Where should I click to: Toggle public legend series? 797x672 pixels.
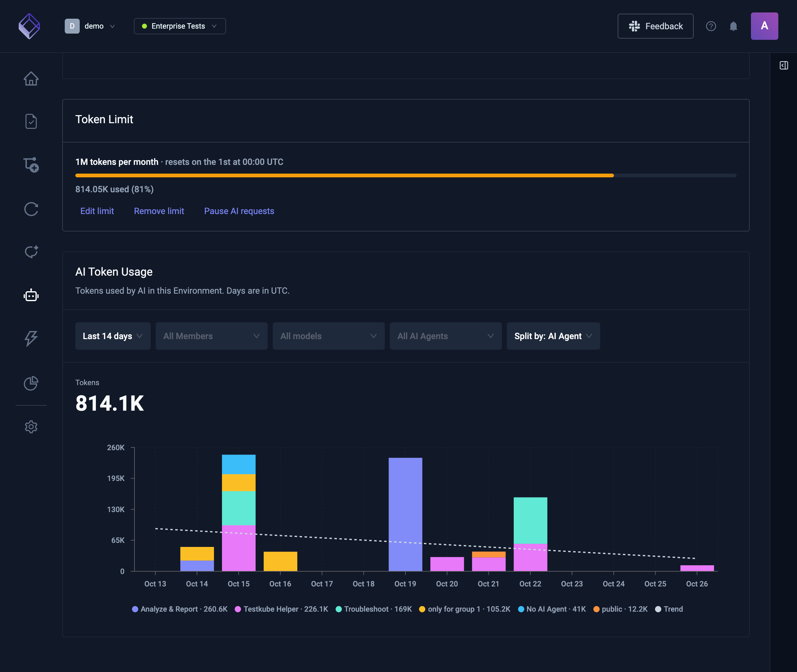coord(620,609)
